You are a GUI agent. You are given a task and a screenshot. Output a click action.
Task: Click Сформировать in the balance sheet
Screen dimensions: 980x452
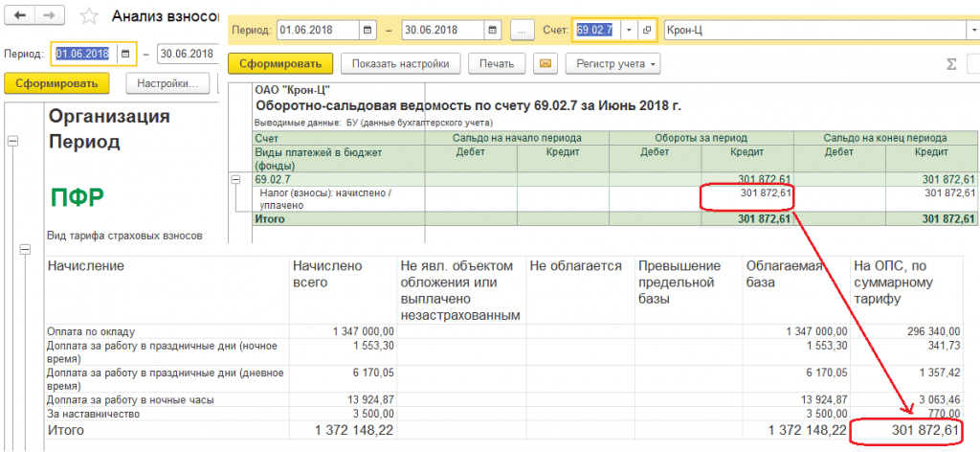click(279, 64)
